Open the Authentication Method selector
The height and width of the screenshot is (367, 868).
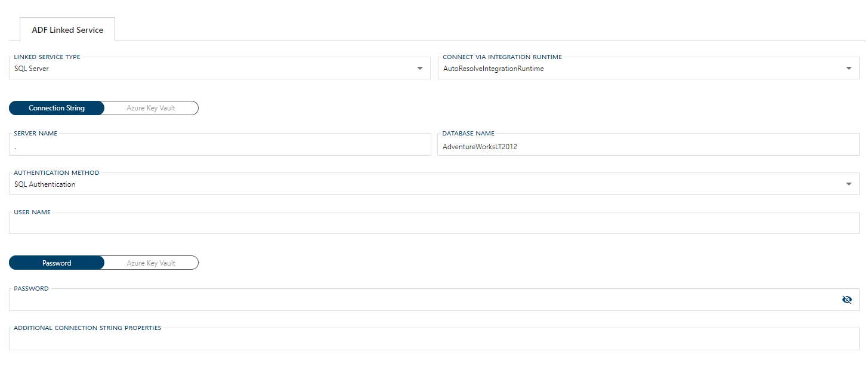tap(430, 184)
